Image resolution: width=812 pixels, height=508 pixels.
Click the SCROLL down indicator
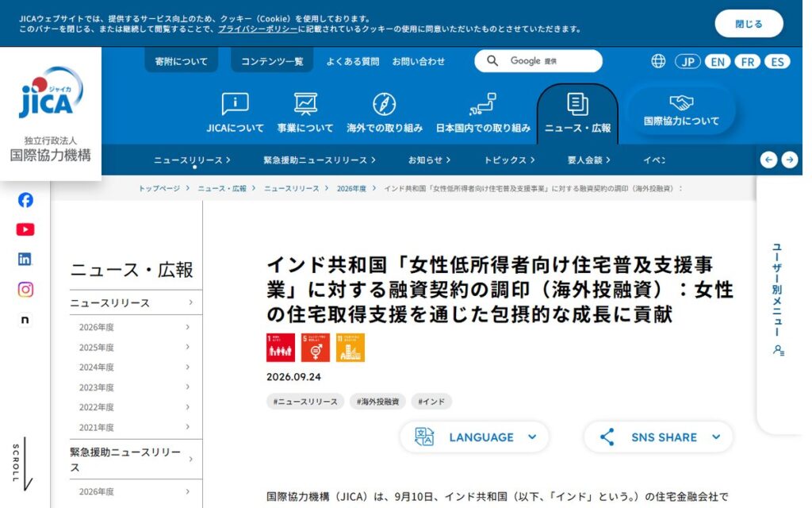[22, 463]
